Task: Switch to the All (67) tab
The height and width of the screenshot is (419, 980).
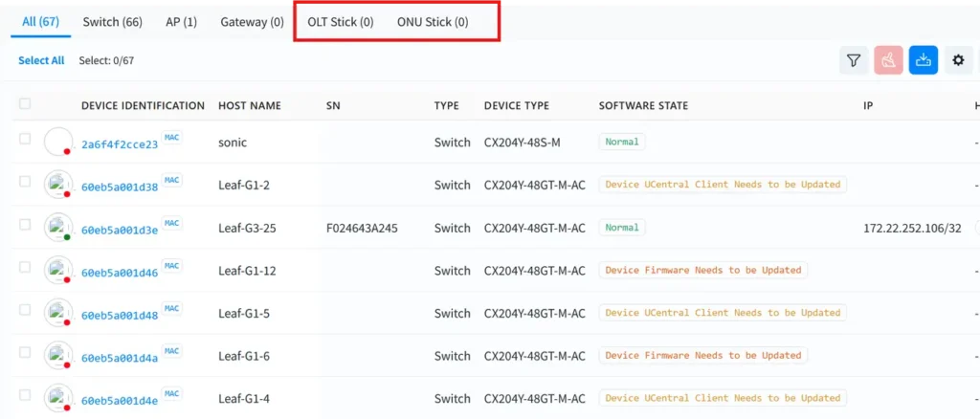Action: [40, 22]
